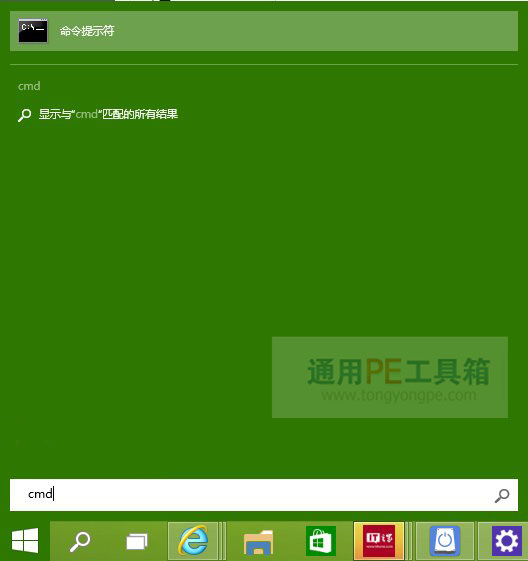Click the 通用PE工具箱 watermark logo

tap(399, 372)
